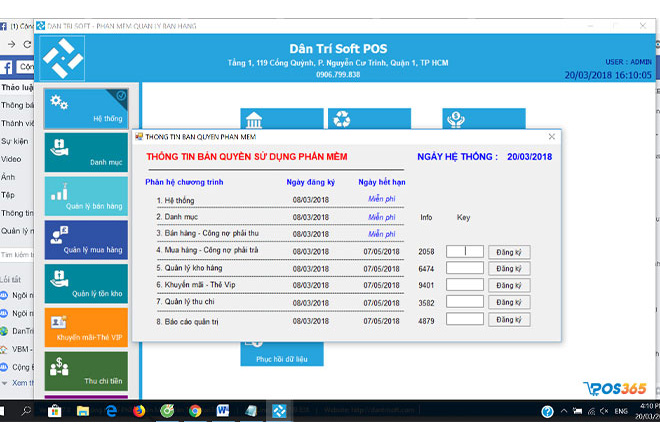The width and height of the screenshot is (660, 440).
Task: Open File Explorer from the taskbar
Action: pos(83,411)
